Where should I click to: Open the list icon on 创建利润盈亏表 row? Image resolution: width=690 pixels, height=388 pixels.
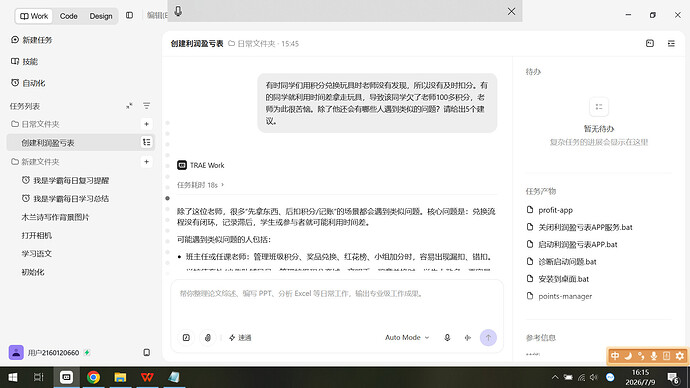point(147,142)
